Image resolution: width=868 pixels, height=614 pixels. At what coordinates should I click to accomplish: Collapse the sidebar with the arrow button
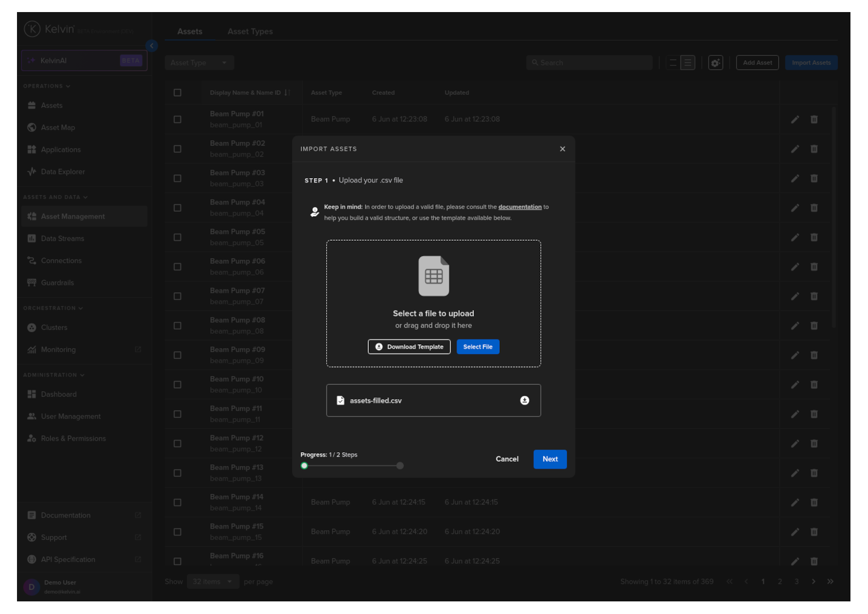coord(152,46)
